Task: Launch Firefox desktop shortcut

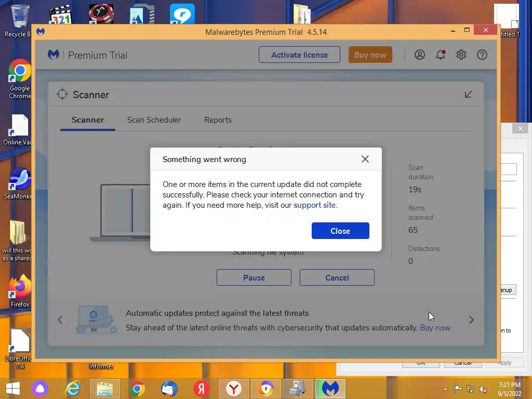Action: pos(20,291)
